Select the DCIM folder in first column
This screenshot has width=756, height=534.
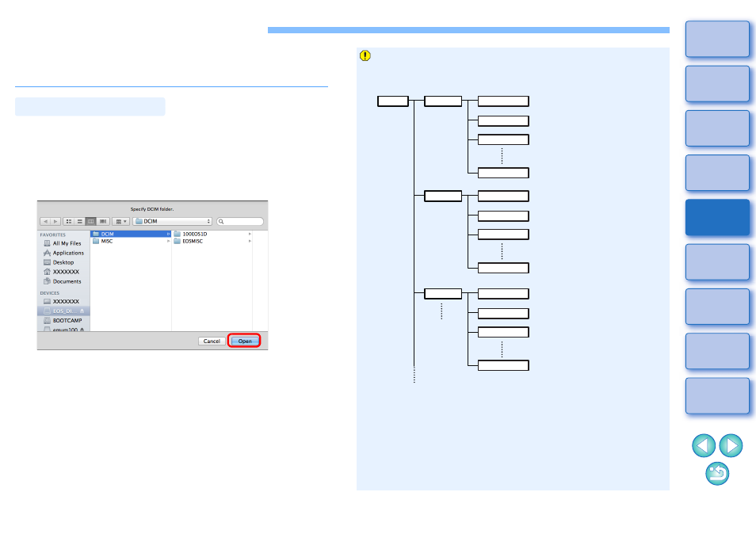click(x=131, y=234)
